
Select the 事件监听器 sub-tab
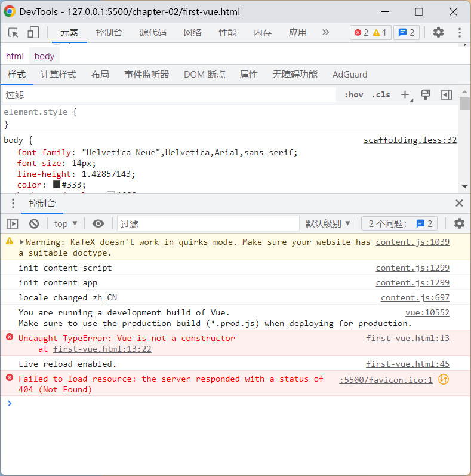147,75
